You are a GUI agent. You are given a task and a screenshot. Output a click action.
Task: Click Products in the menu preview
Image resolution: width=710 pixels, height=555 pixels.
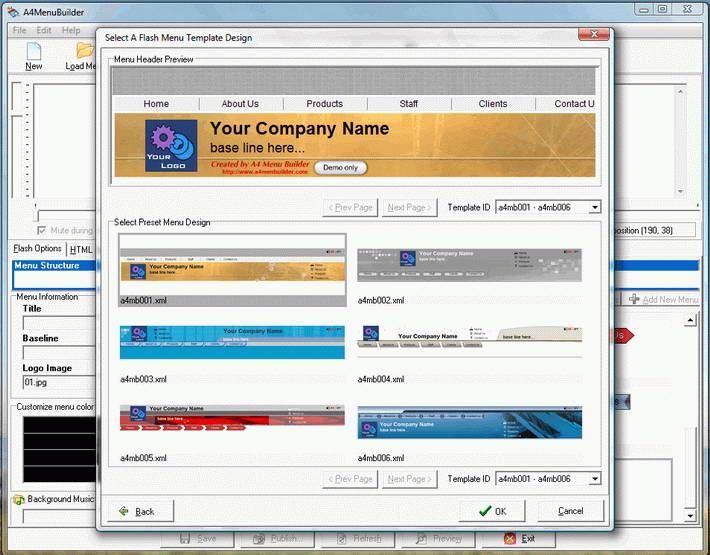(325, 104)
